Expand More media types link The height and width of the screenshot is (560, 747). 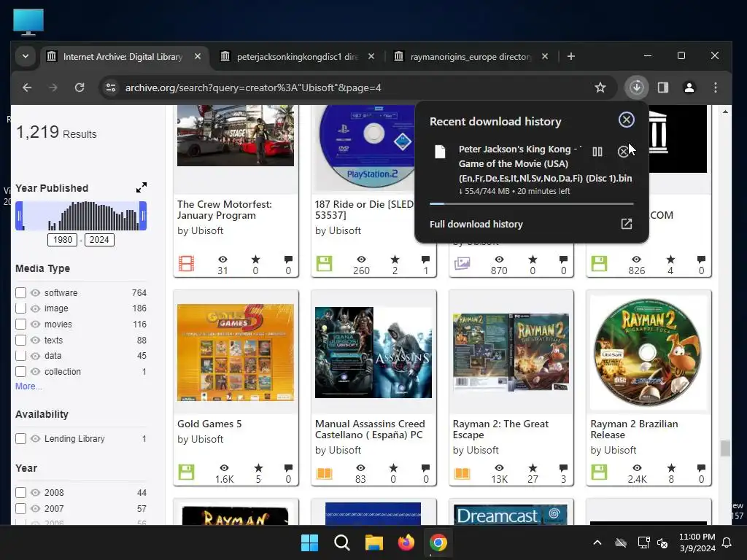click(x=28, y=386)
